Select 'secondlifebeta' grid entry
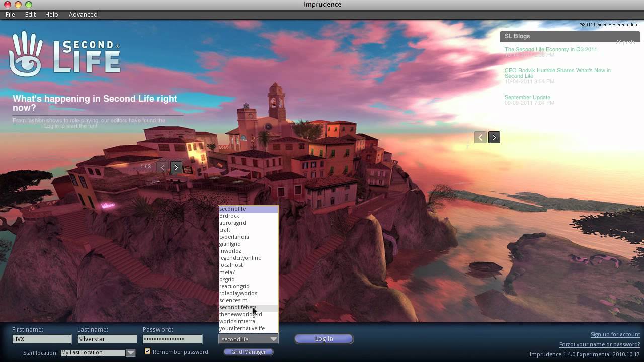 pyautogui.click(x=248, y=307)
